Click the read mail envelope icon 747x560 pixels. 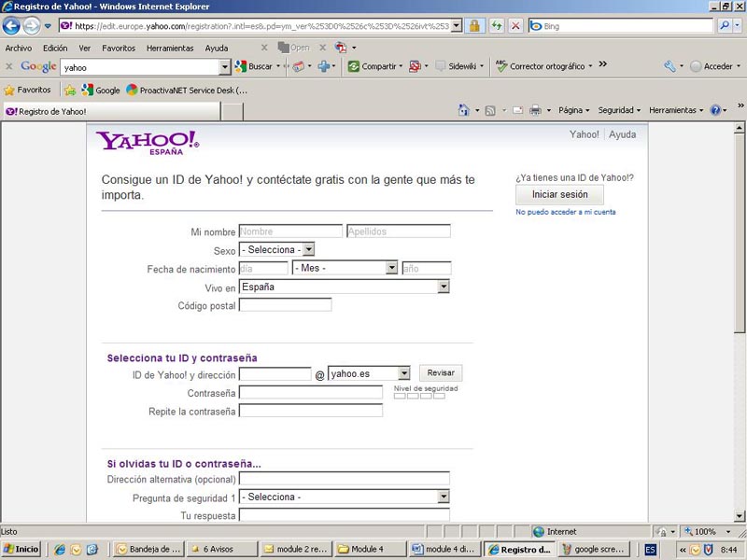(518, 111)
